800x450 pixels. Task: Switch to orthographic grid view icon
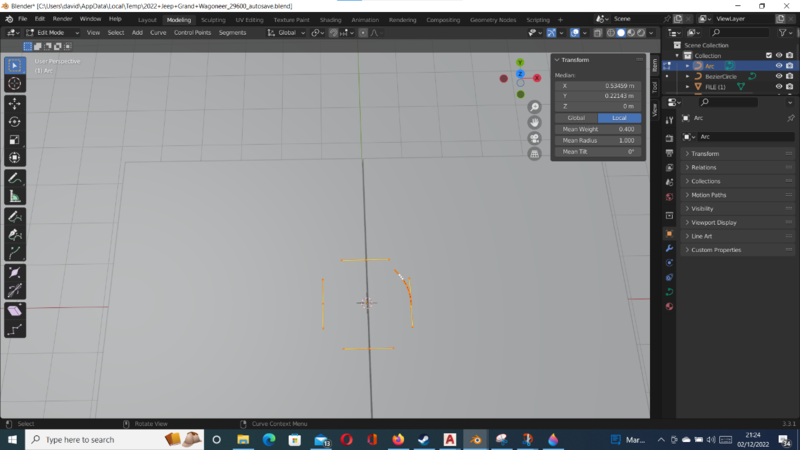535,154
